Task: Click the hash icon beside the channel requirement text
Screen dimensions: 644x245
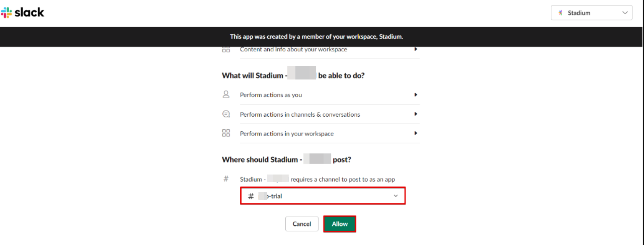Action: [226, 179]
